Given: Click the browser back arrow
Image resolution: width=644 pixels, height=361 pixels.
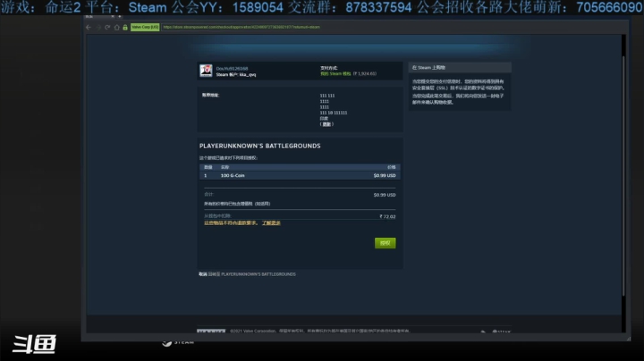Looking at the screenshot, I should coord(89,27).
